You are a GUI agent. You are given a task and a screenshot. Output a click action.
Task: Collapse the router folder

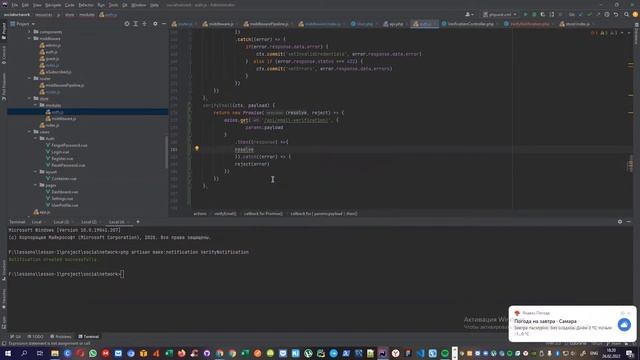click(x=29, y=78)
